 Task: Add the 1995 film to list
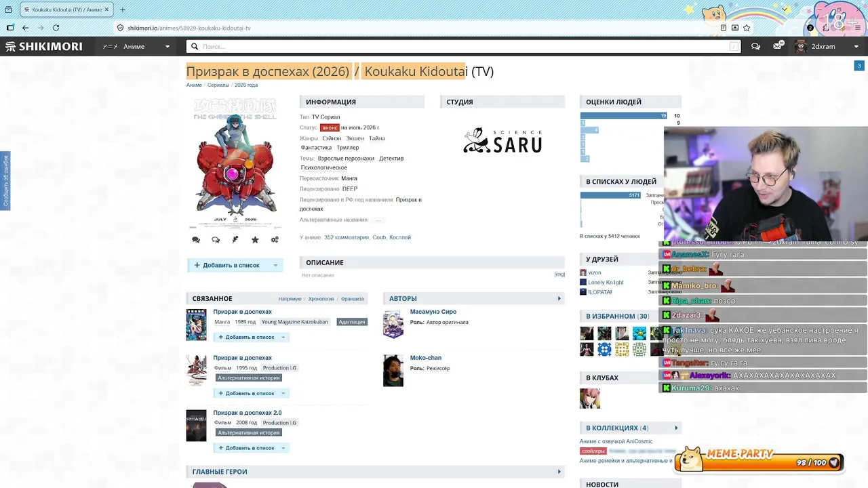(245, 393)
